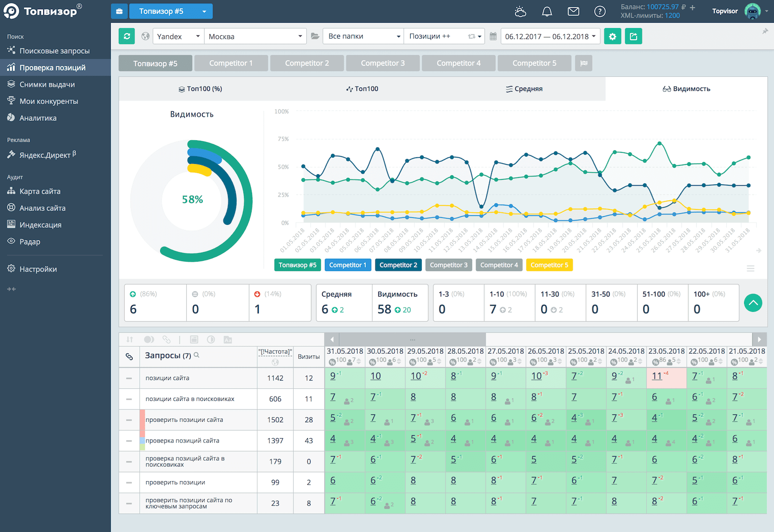Select the Competitor 3 tab
The width and height of the screenshot is (774, 532).
coord(383,63)
